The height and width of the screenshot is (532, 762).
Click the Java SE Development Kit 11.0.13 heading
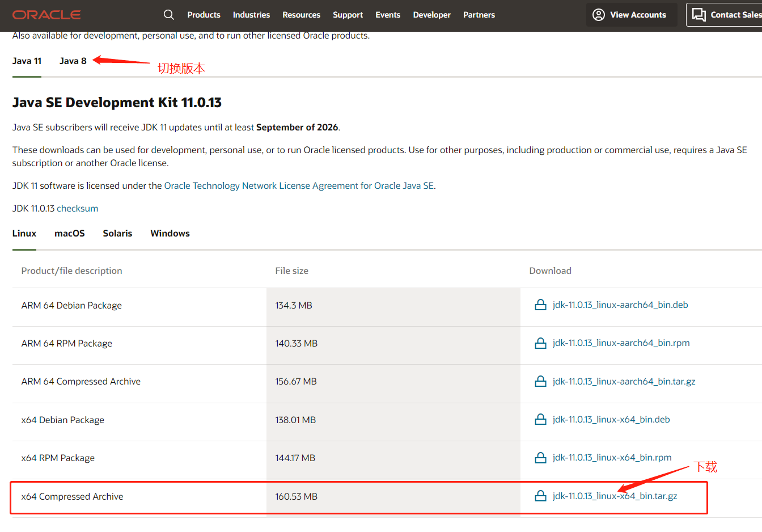(x=117, y=103)
